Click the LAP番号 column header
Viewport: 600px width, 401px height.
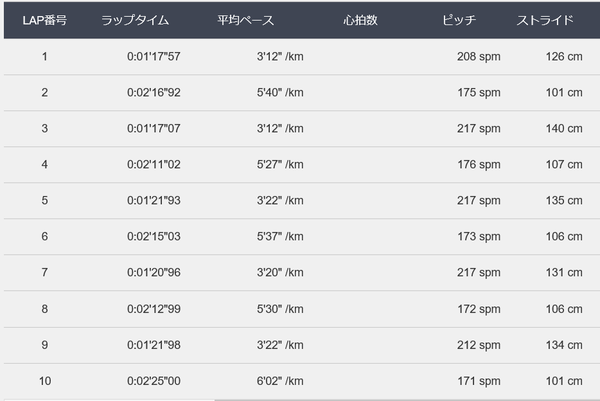45,20
